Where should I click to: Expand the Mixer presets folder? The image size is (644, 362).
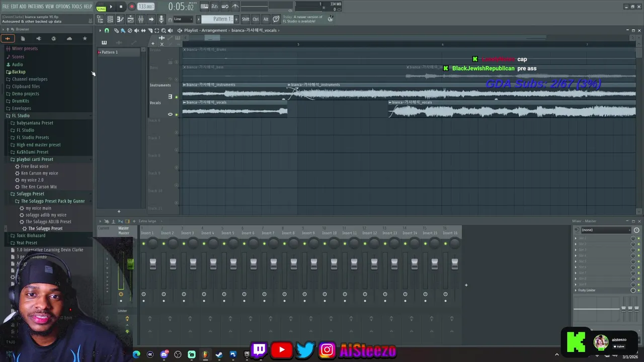(x=25, y=49)
